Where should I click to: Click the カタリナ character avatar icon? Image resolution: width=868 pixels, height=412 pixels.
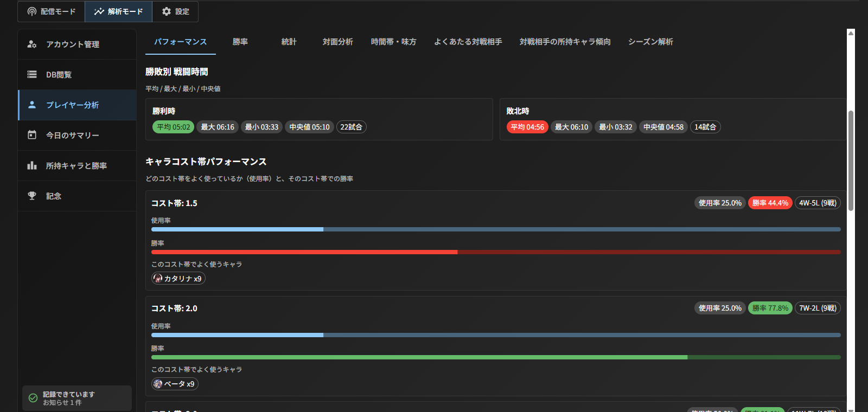point(158,278)
